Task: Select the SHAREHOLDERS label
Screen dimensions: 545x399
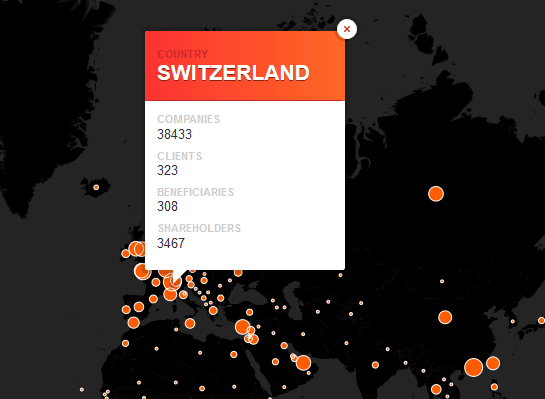Action: (x=199, y=228)
